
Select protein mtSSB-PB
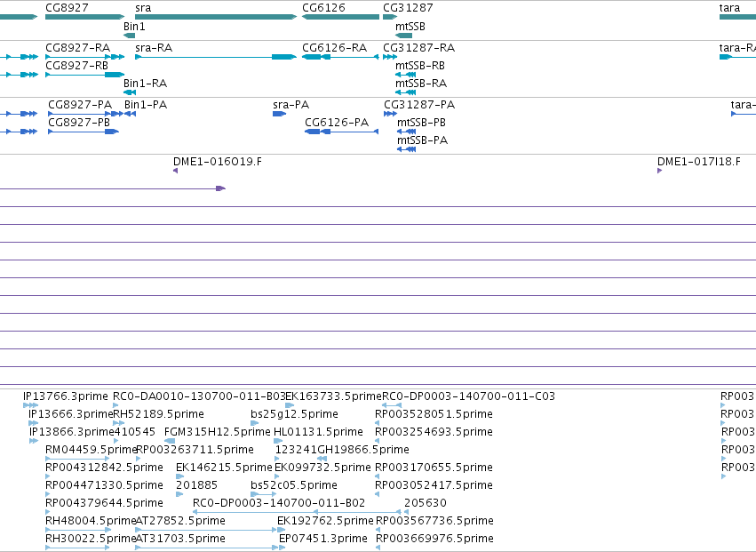407,132
